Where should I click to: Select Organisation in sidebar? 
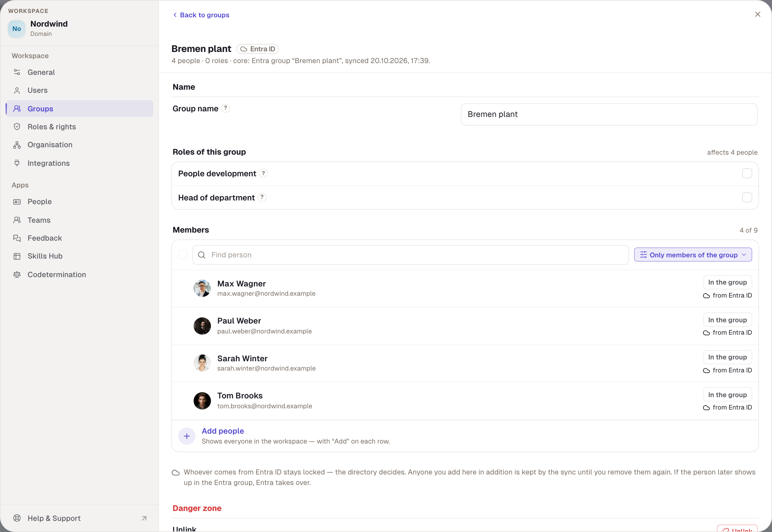tap(79, 145)
